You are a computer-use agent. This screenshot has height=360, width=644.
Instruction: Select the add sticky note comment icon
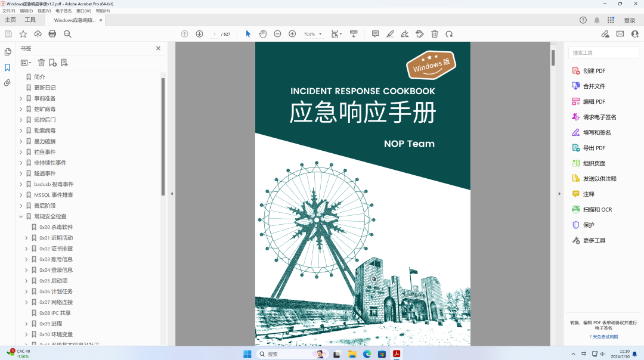[375, 34]
